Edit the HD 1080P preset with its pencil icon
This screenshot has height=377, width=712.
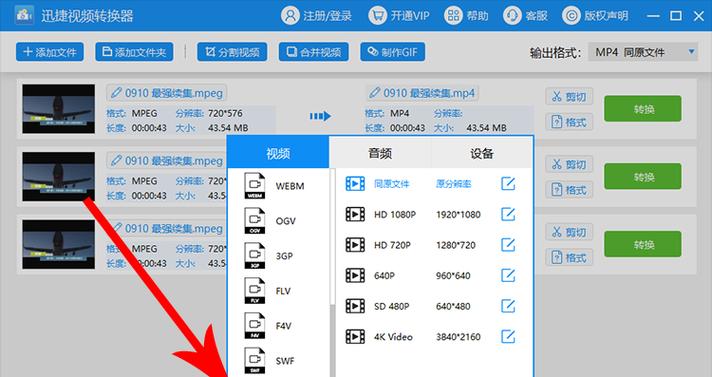pos(508,214)
